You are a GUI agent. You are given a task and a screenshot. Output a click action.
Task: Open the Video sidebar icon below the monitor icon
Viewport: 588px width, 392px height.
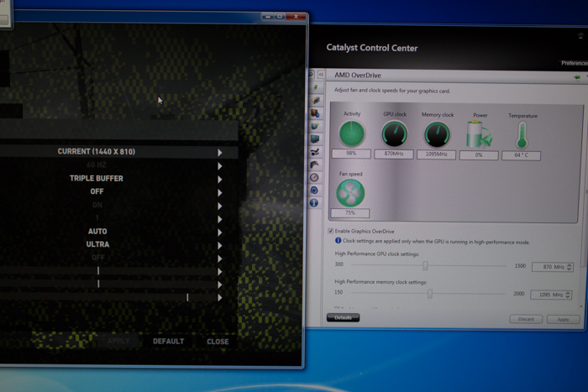[314, 151]
